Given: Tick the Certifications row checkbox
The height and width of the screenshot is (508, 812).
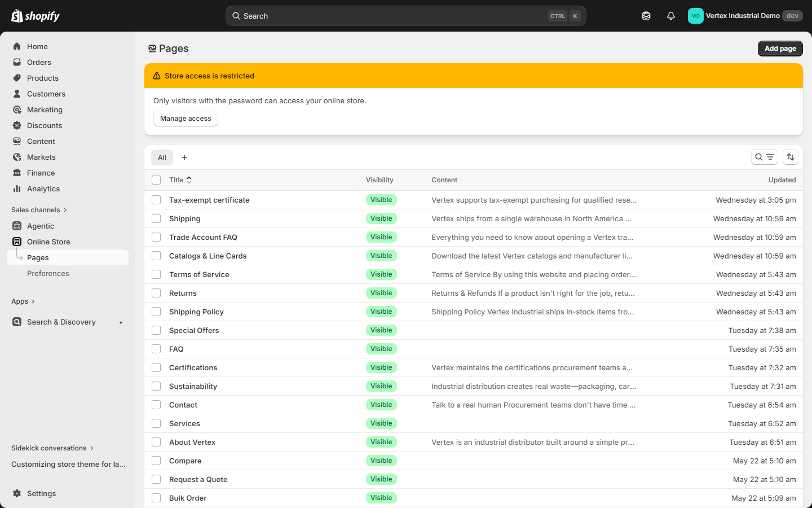Looking at the screenshot, I should (156, 367).
